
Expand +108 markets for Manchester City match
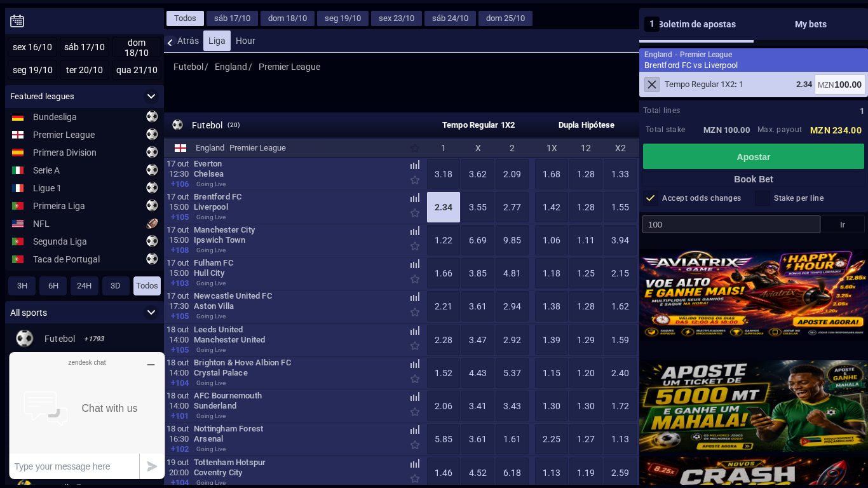[x=180, y=250]
